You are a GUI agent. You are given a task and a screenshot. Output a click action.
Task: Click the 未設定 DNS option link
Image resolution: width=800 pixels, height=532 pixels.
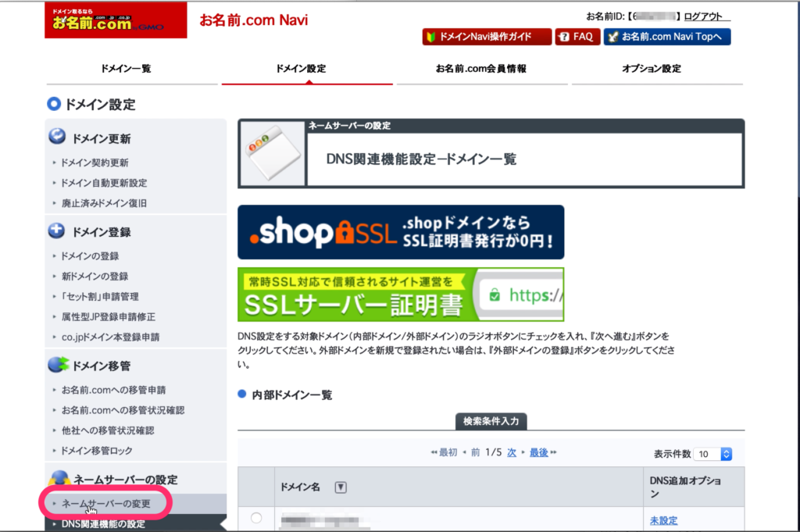pos(663,520)
